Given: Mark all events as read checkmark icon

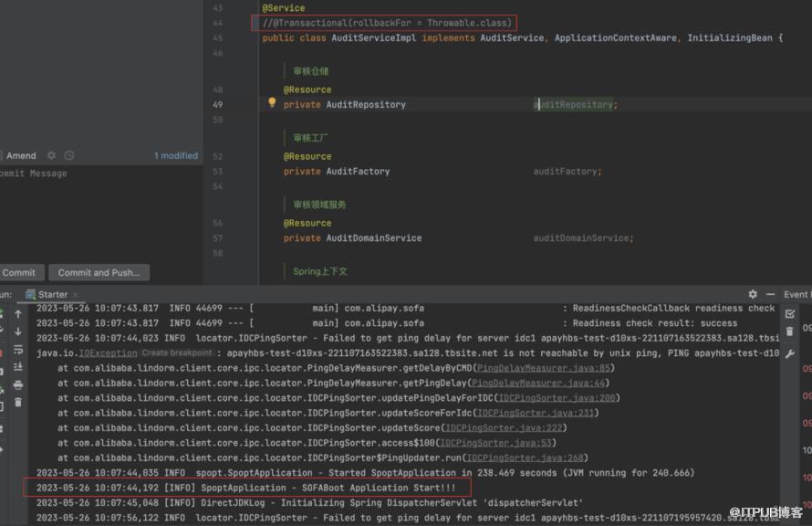Looking at the screenshot, I should point(790,314).
